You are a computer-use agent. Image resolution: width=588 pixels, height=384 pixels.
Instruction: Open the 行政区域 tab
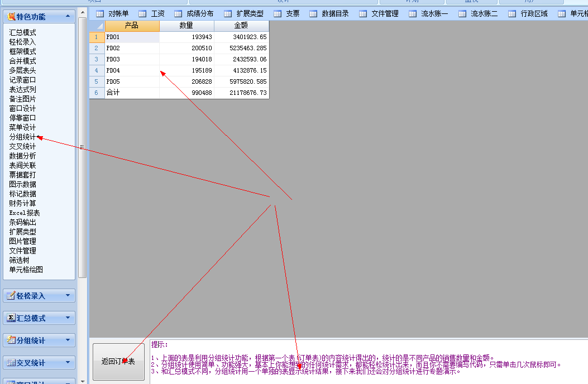point(534,14)
